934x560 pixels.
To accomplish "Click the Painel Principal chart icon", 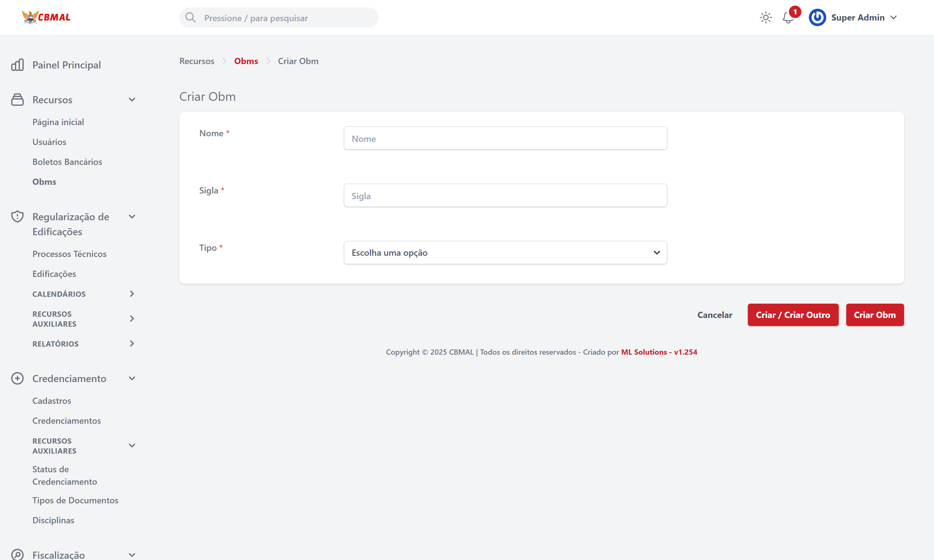I will click(x=17, y=65).
